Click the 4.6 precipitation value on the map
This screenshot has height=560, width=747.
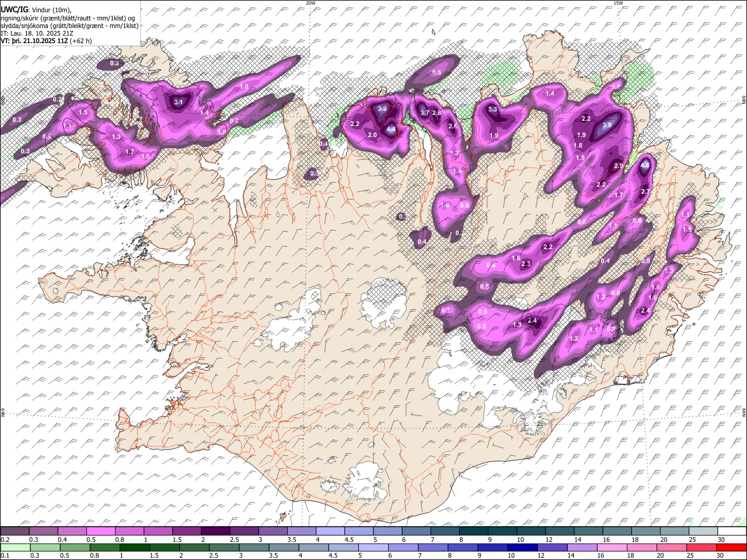tap(645, 166)
